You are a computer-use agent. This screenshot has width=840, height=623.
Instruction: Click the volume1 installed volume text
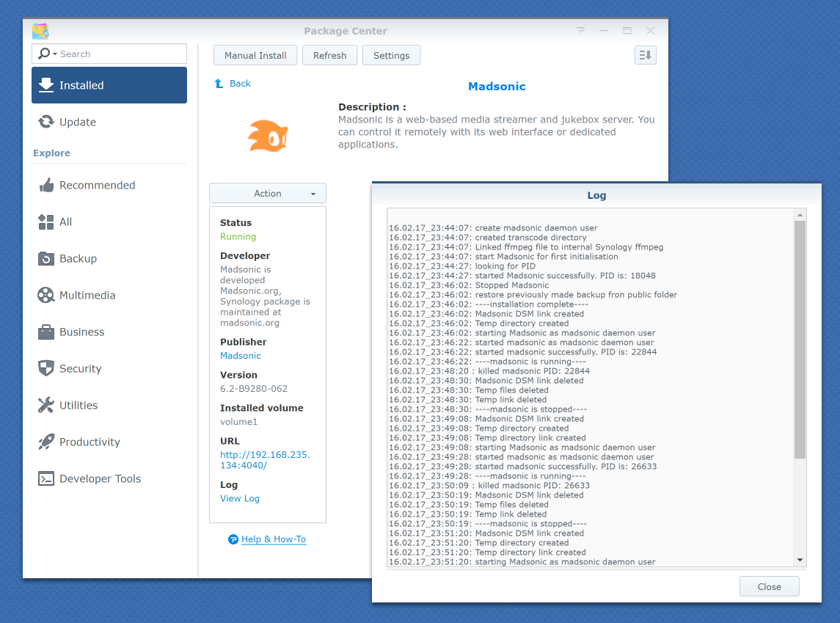coord(239,422)
